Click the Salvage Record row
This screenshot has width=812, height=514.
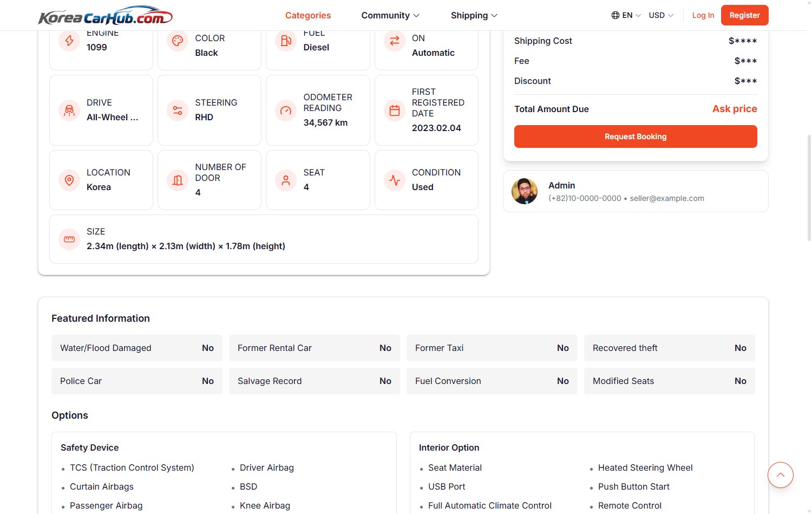pos(315,381)
